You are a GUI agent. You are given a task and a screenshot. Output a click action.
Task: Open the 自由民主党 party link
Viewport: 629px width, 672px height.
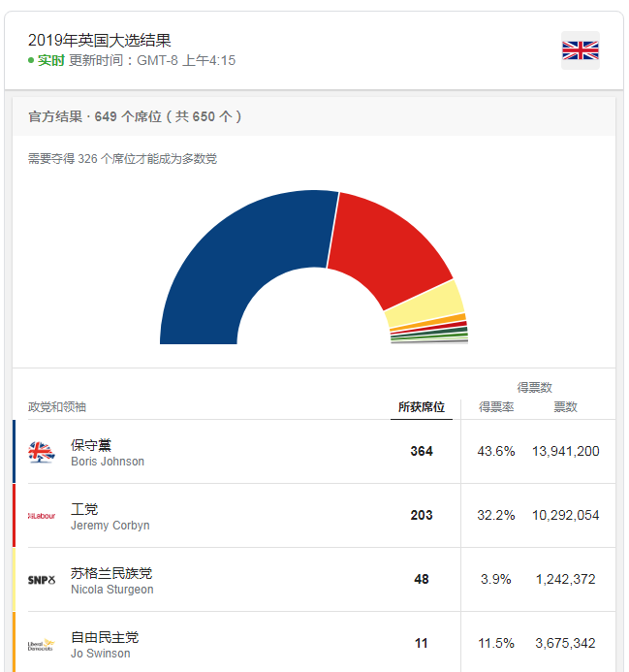[x=105, y=637]
